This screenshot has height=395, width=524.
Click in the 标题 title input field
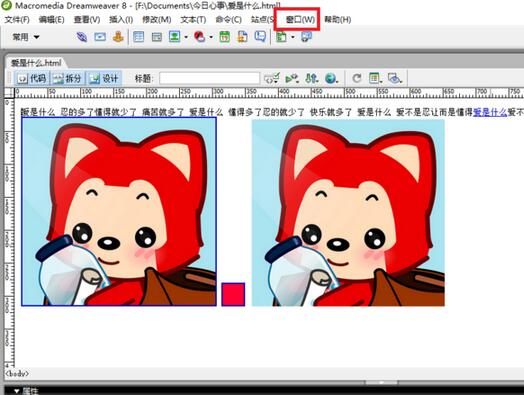click(x=210, y=79)
